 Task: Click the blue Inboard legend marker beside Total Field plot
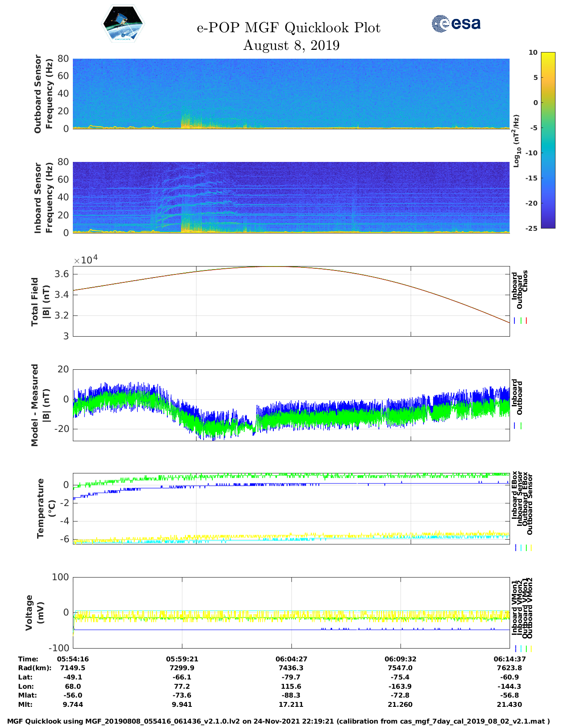(515, 321)
